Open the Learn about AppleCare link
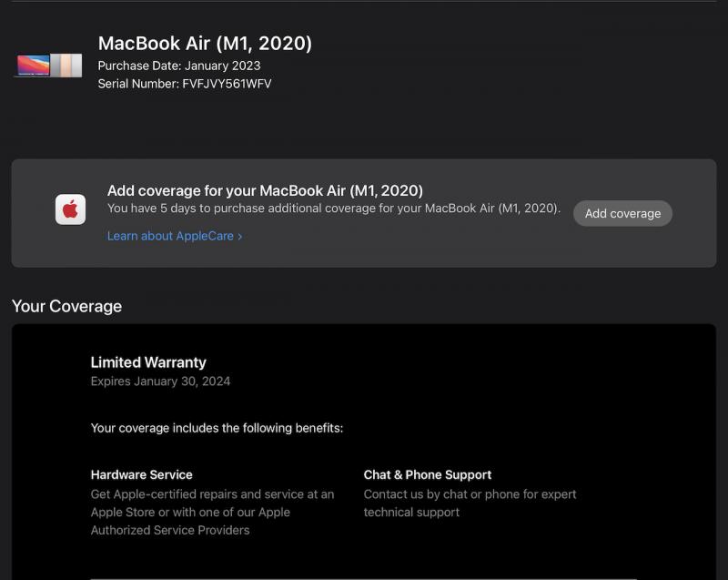The height and width of the screenshot is (580, 728). tap(170, 236)
